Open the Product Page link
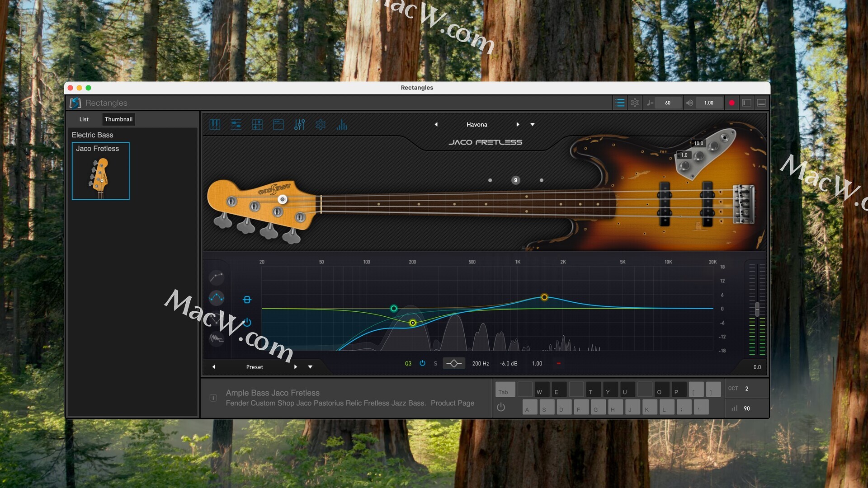This screenshot has height=488, width=868. (453, 403)
